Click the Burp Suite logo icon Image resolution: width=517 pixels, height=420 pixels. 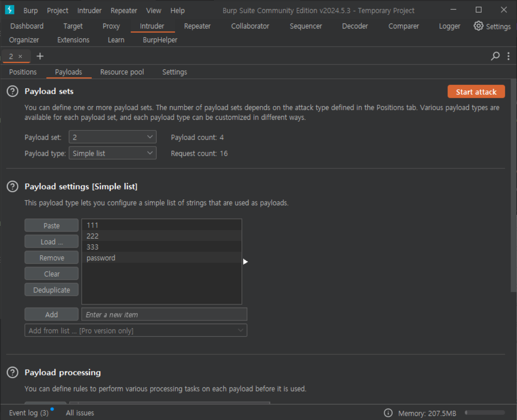pyautogui.click(x=10, y=10)
